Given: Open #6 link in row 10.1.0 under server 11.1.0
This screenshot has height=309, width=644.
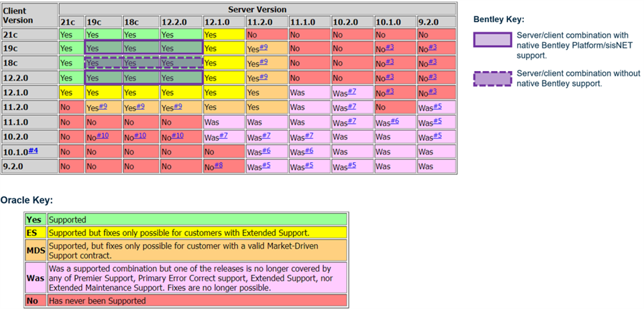Looking at the screenshot, I should coord(309,150).
